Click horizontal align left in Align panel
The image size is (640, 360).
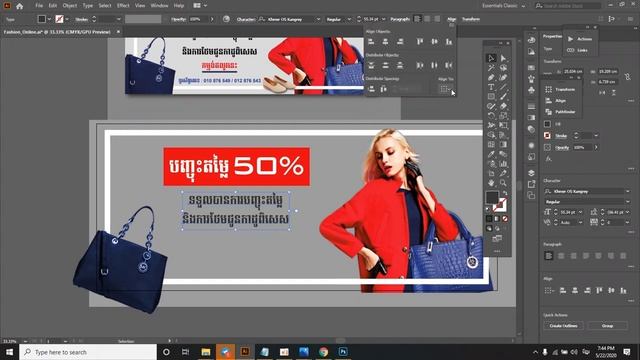coord(371,42)
